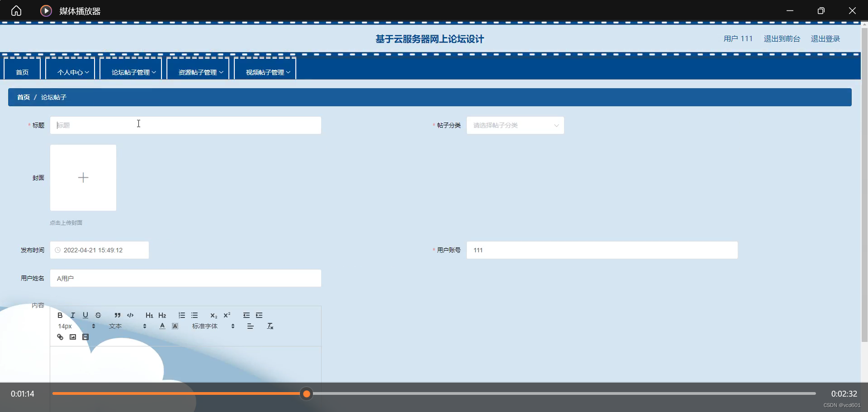The width and height of the screenshot is (868, 412).
Task: Focus the 标题 title input field
Action: tap(185, 125)
